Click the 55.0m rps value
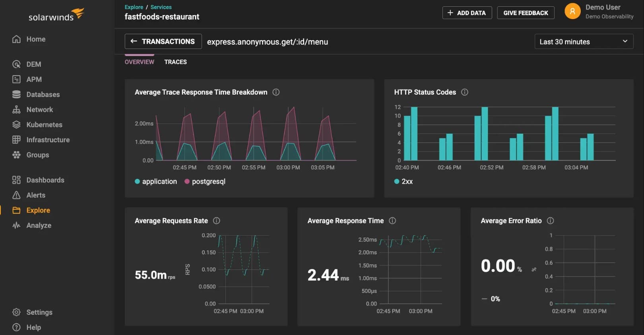644x335 pixels. pyautogui.click(x=155, y=275)
